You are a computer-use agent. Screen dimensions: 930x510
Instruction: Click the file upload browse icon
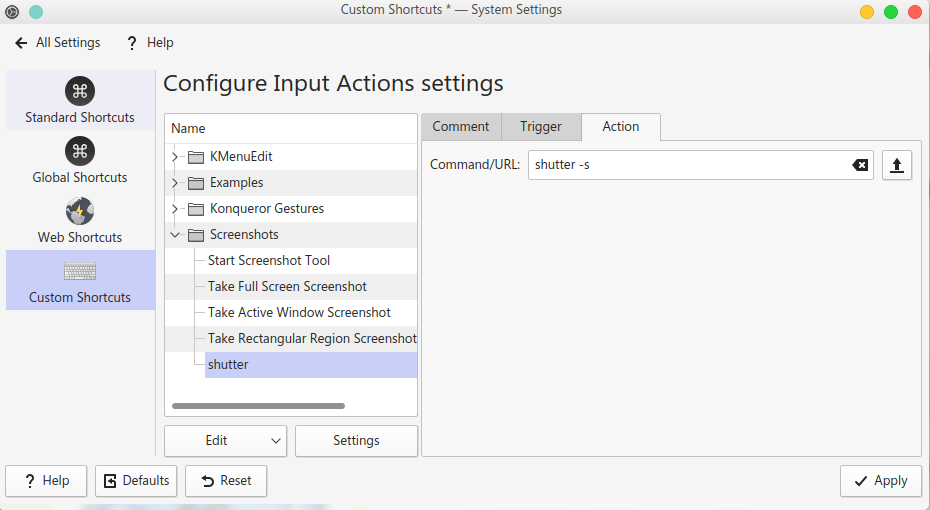(x=896, y=165)
